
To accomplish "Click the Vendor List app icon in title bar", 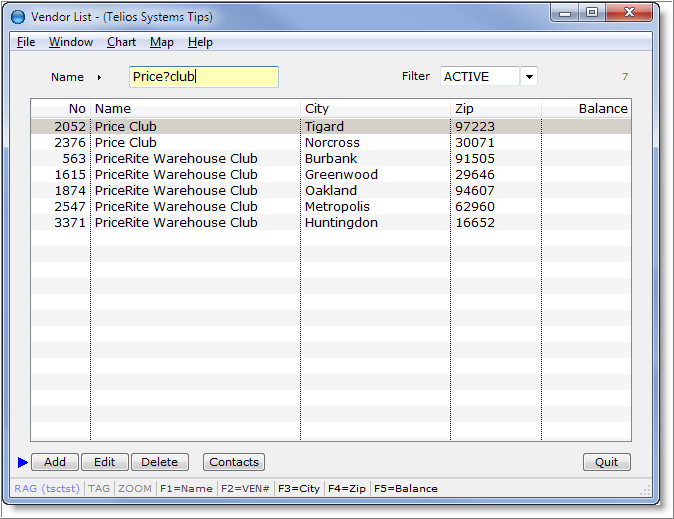I will click(17, 16).
